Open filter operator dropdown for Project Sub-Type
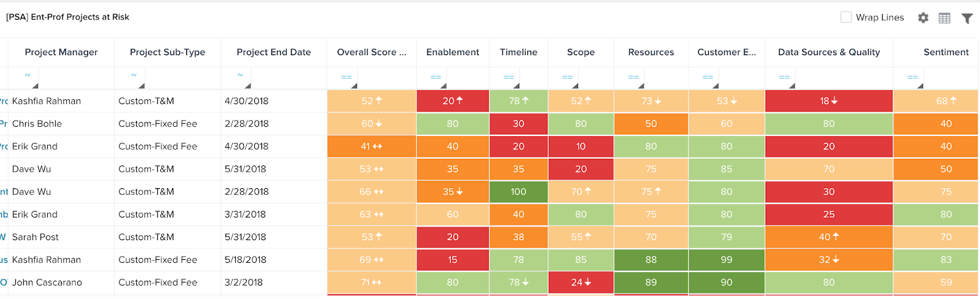This screenshot has width=980, height=299. pos(134,75)
